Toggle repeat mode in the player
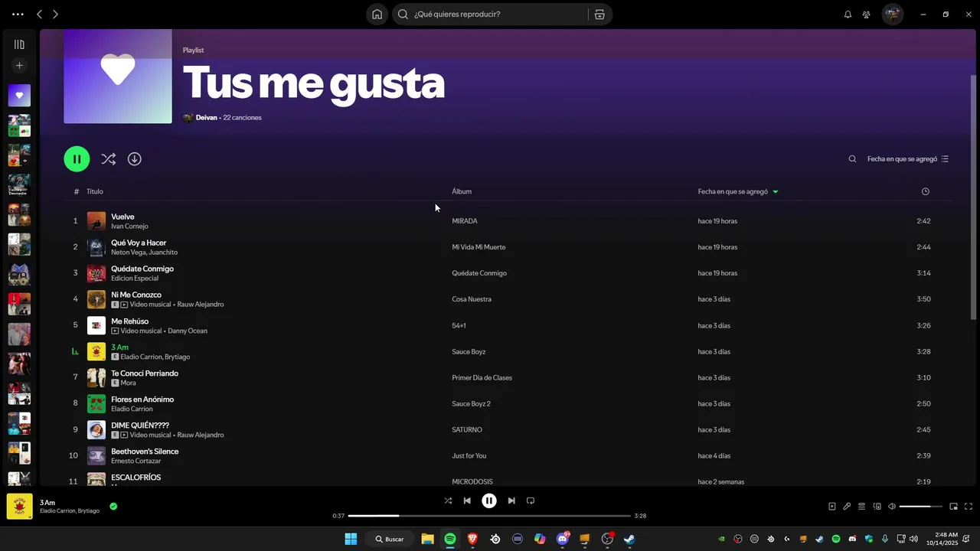Image resolution: width=980 pixels, height=551 pixels. click(x=531, y=500)
